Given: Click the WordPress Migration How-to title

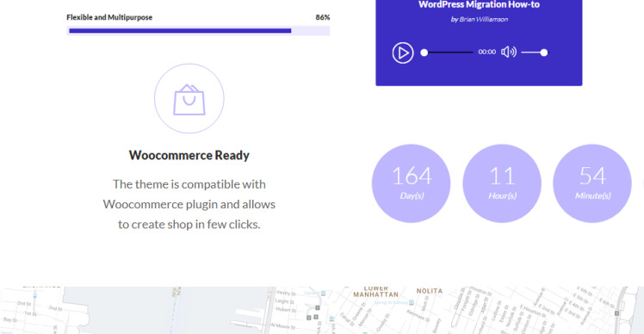Looking at the screenshot, I should [x=479, y=4].
